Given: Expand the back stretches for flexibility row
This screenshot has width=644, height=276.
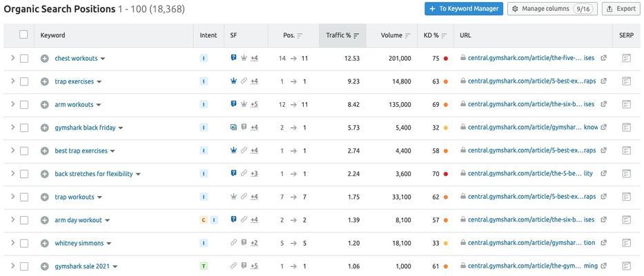Looking at the screenshot, I should point(12,174).
